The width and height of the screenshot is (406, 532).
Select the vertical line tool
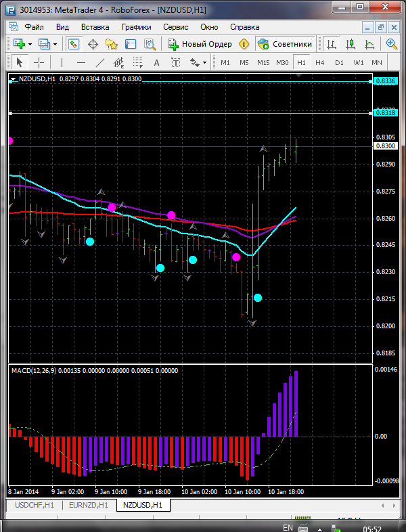[62, 62]
